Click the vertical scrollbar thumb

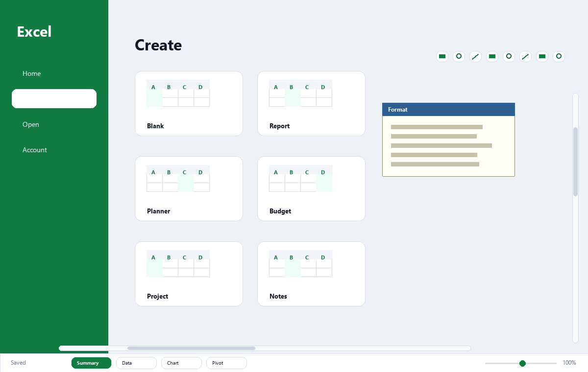[576, 162]
